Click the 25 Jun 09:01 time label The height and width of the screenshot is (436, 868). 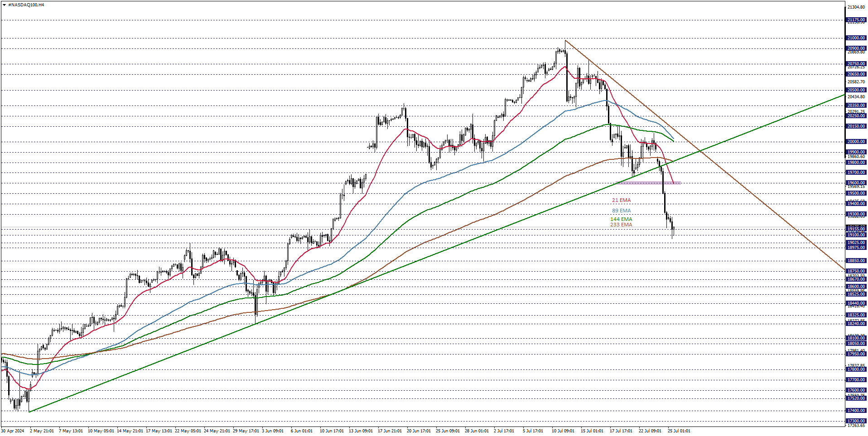coord(448,431)
